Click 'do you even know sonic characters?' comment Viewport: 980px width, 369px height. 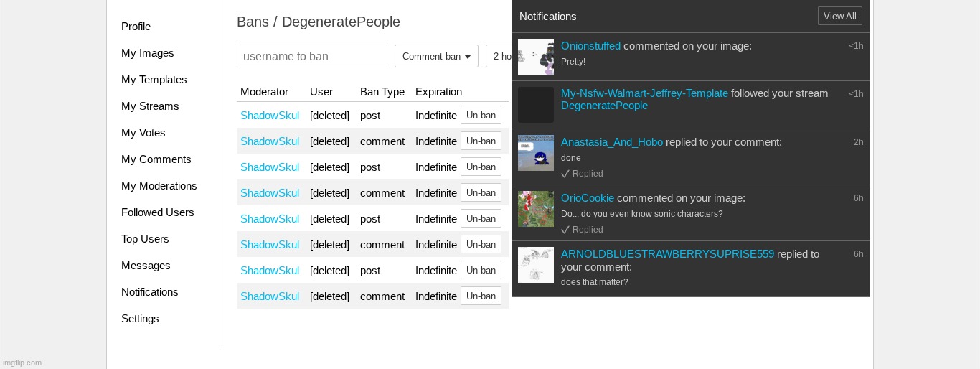[x=642, y=214]
